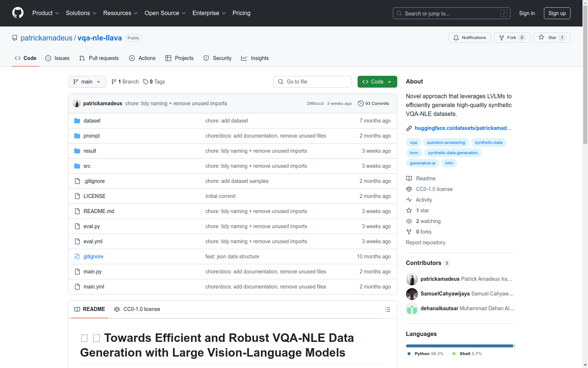
Task: Click the scale icon beside CC0-1.0 license
Action: 409,189
